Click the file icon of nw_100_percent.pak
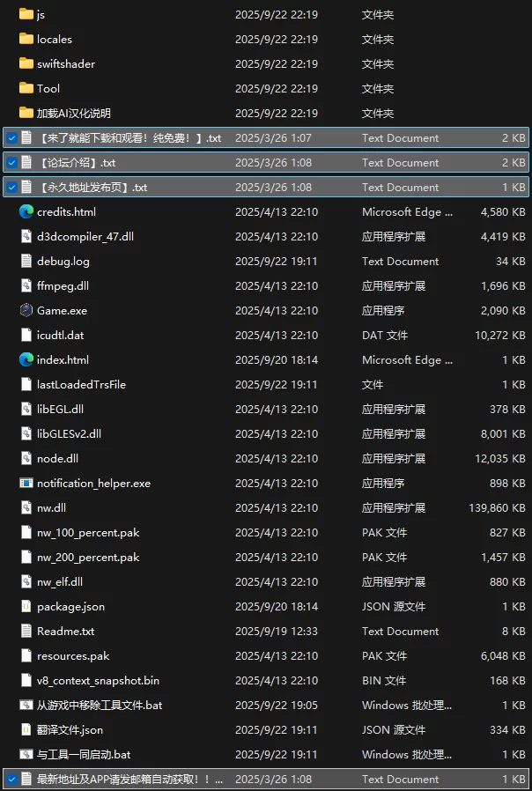 tap(26, 533)
